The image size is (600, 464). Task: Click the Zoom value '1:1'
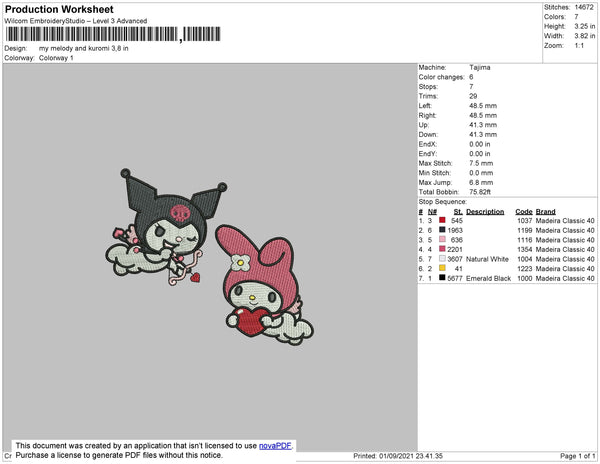point(579,46)
